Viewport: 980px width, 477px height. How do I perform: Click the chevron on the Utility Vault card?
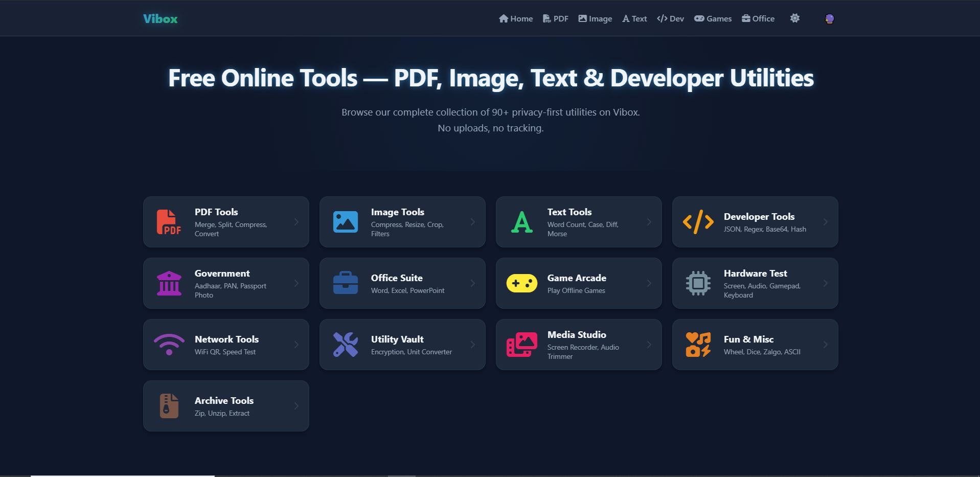click(473, 345)
